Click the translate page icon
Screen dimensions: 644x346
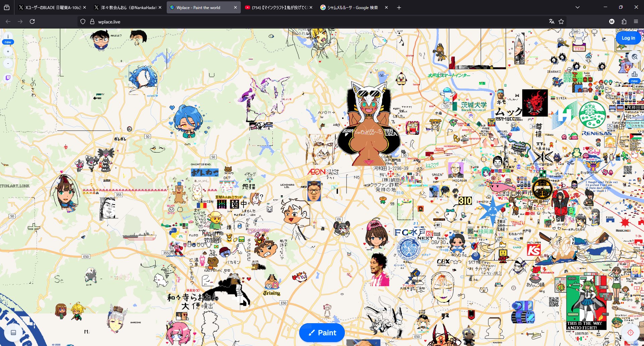click(x=551, y=22)
